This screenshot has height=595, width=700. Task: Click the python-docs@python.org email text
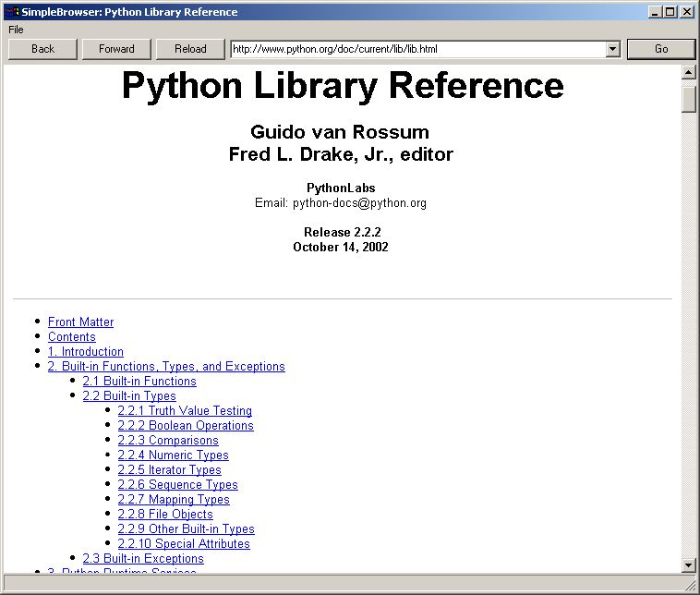pyautogui.click(x=359, y=203)
